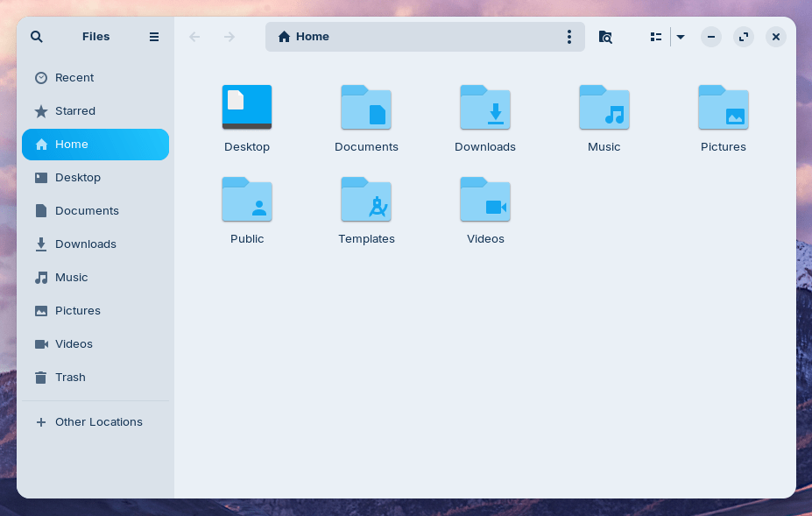Select Desktop in the sidebar
This screenshot has width=812, height=516.
pyautogui.click(x=76, y=177)
